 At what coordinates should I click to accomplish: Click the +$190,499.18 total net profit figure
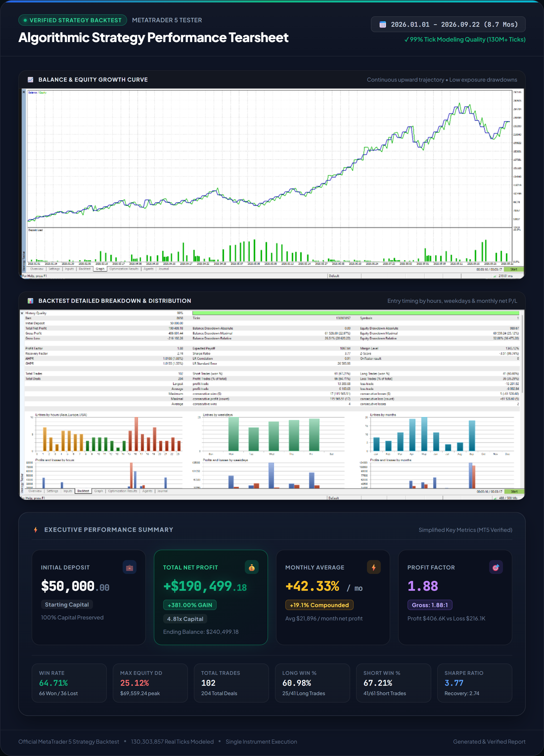click(205, 586)
